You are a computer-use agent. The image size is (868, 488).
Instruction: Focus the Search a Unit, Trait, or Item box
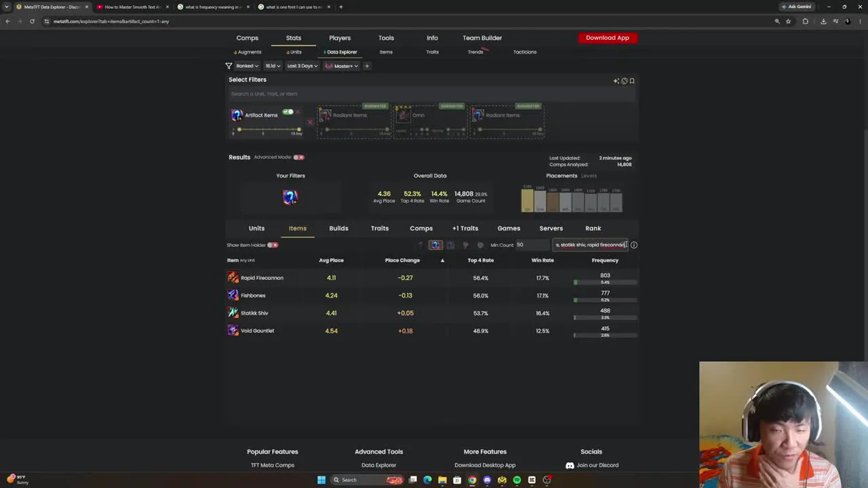coord(432,94)
